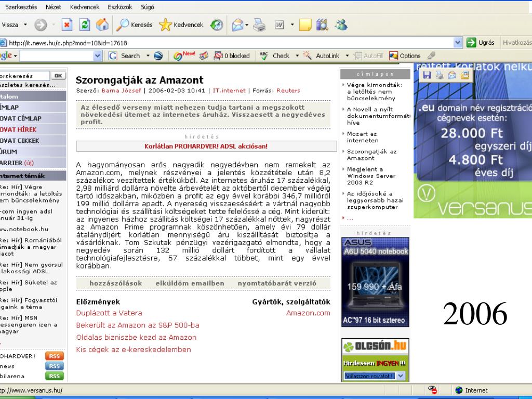This screenshot has width=532, height=399.
Task: Click the Refresh page icon
Action: 85,25
